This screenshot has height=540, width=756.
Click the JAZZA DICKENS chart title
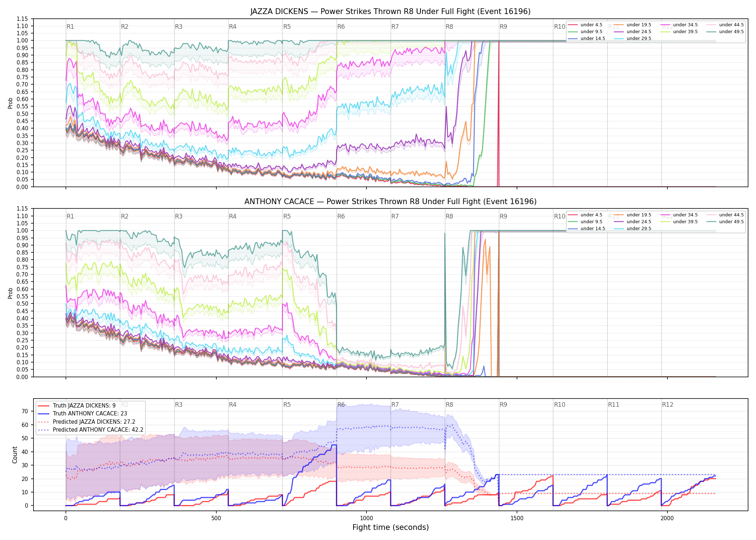coord(390,12)
